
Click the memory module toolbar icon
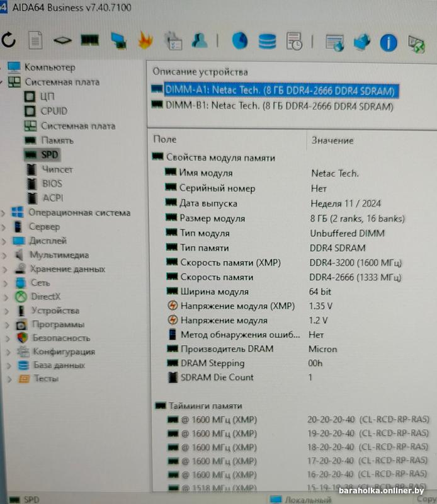89,40
